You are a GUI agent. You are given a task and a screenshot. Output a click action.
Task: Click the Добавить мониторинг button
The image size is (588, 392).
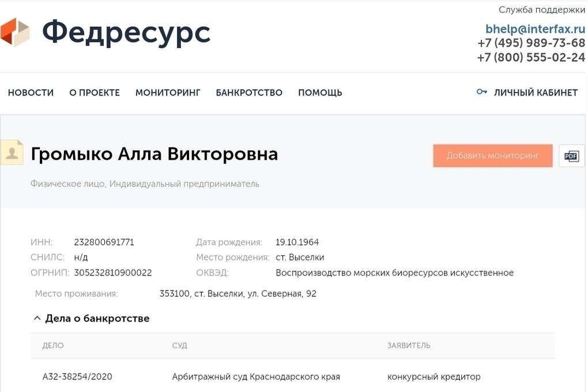[x=493, y=156]
